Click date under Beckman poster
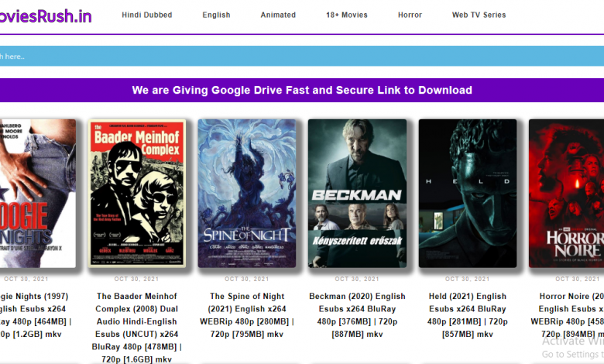The height and width of the screenshot is (364, 604). click(x=357, y=279)
